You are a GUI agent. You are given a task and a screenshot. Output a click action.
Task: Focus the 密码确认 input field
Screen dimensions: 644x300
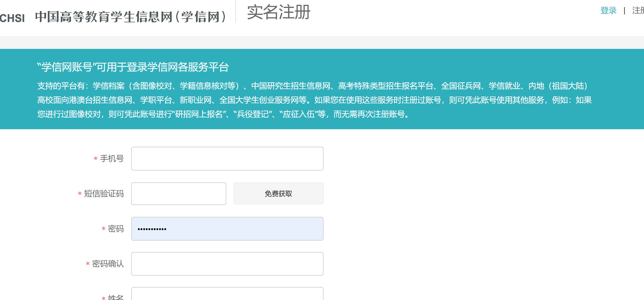227,264
